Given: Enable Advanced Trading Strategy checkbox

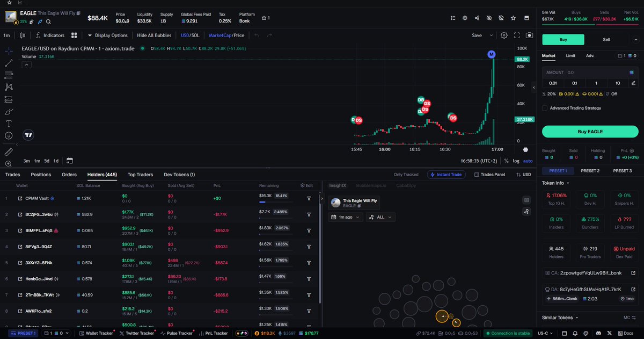Looking at the screenshot, I should coord(545,108).
